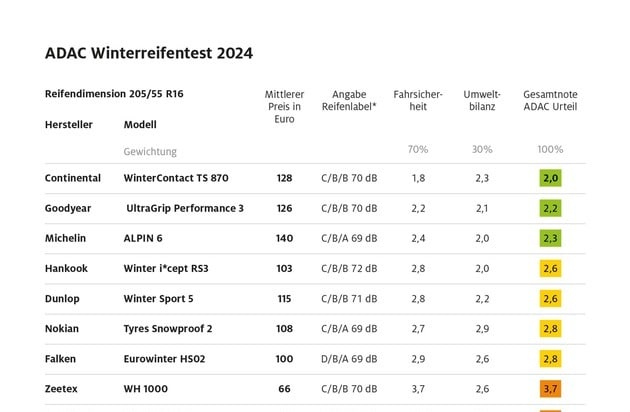This screenshot has height=412, width=630.
Task: Click the orange 3,7 Zeetex rating badge
Action: pos(550,389)
